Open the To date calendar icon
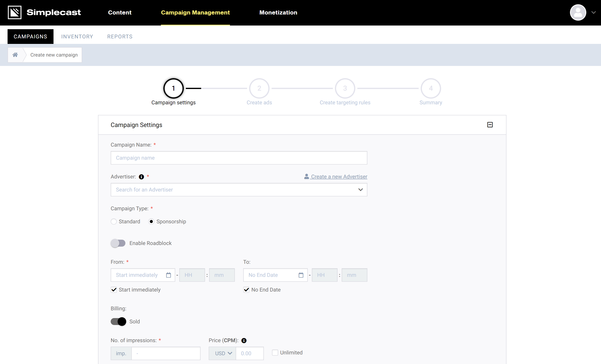 (x=301, y=275)
